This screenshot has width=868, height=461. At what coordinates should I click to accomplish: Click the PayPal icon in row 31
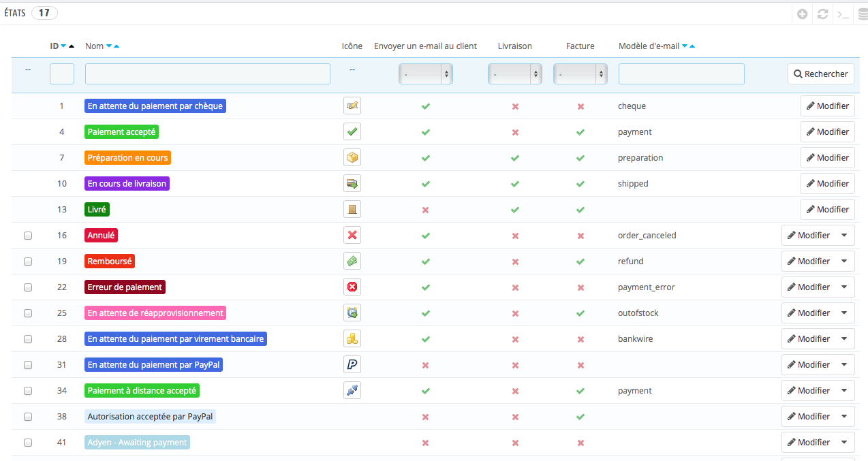pyautogui.click(x=352, y=365)
